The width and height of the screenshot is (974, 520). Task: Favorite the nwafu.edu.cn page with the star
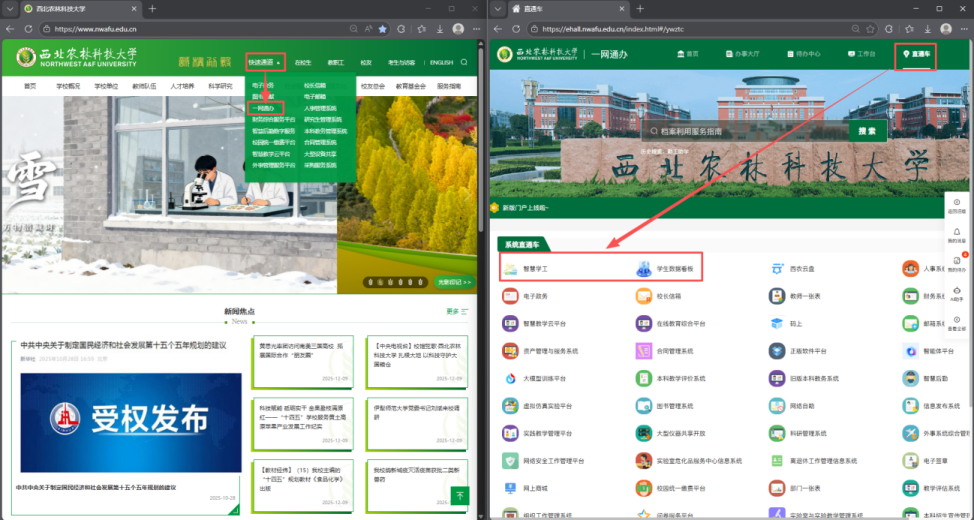382,29
